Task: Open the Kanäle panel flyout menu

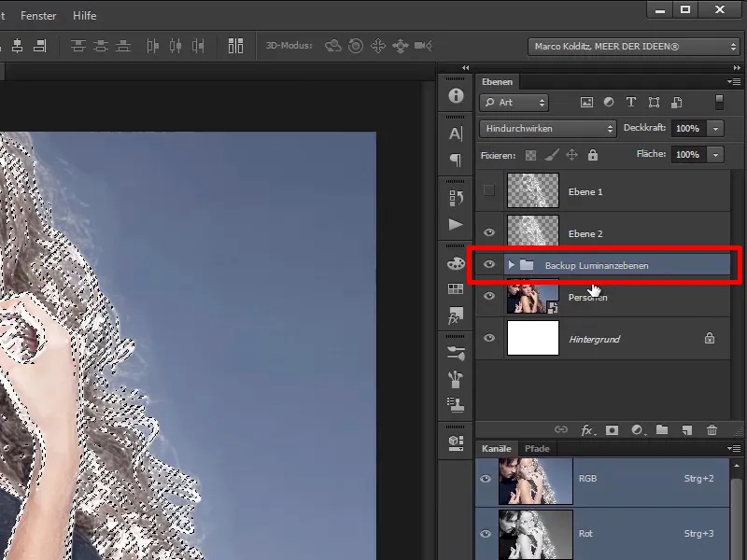Action: click(734, 448)
